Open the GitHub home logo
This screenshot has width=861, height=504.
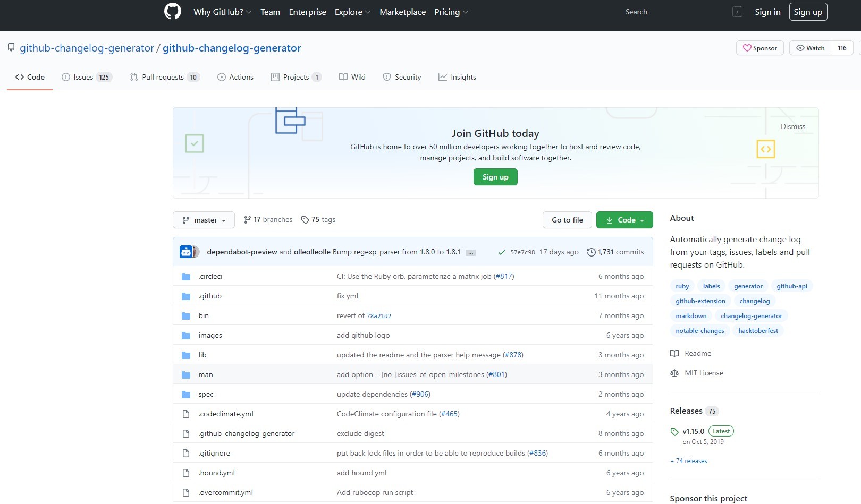tap(172, 12)
